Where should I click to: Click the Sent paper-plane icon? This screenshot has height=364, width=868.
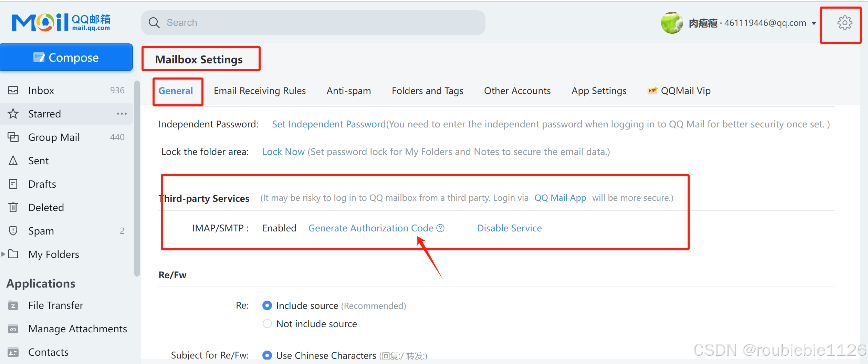point(13,160)
